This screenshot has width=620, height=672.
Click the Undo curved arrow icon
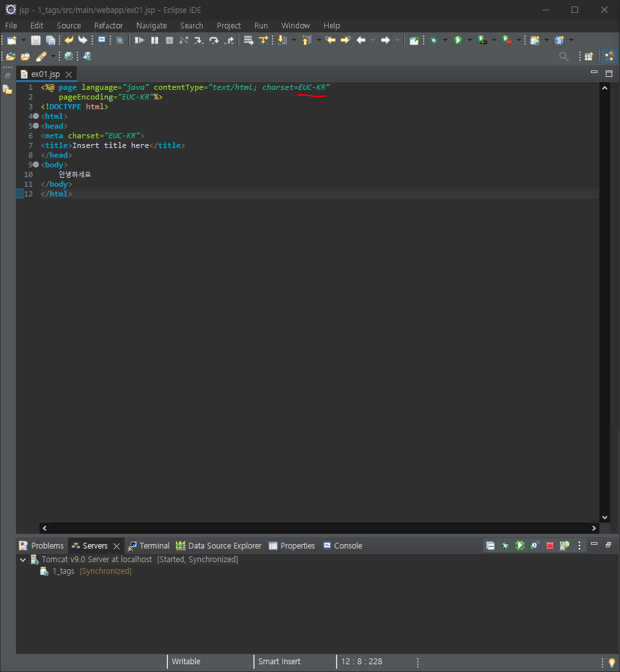[x=68, y=40]
